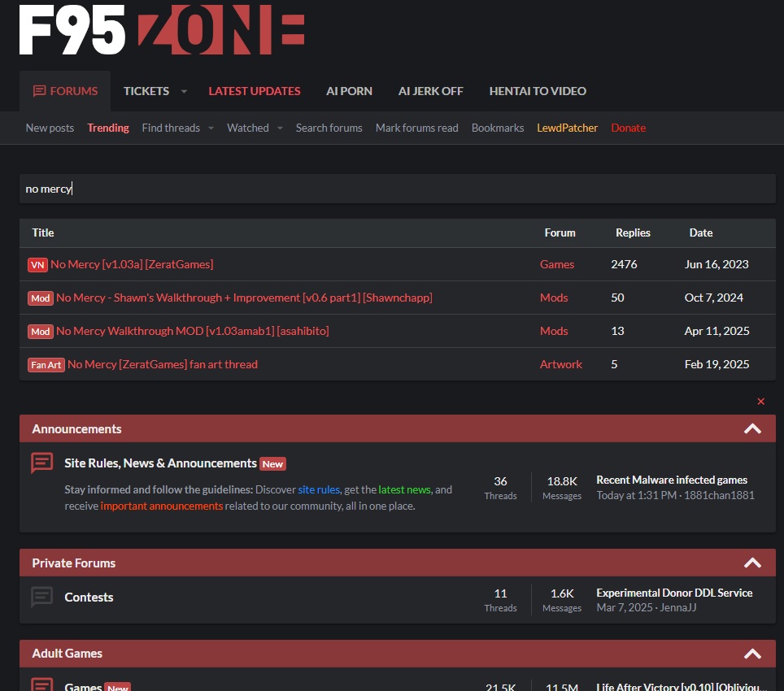Click the Date column header
The image size is (784, 691).
pyautogui.click(x=701, y=233)
